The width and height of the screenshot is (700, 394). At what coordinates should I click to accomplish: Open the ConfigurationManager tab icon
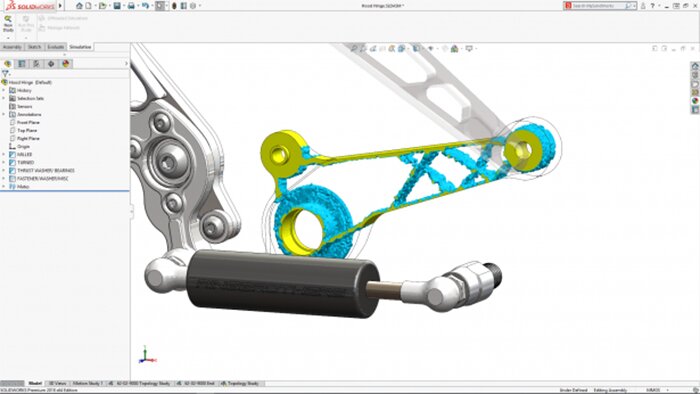tap(37, 64)
